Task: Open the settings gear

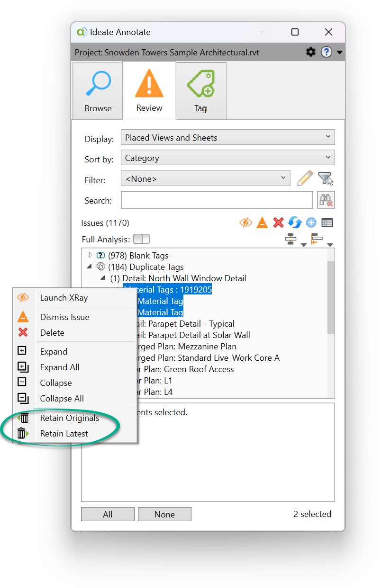Action: click(x=311, y=52)
